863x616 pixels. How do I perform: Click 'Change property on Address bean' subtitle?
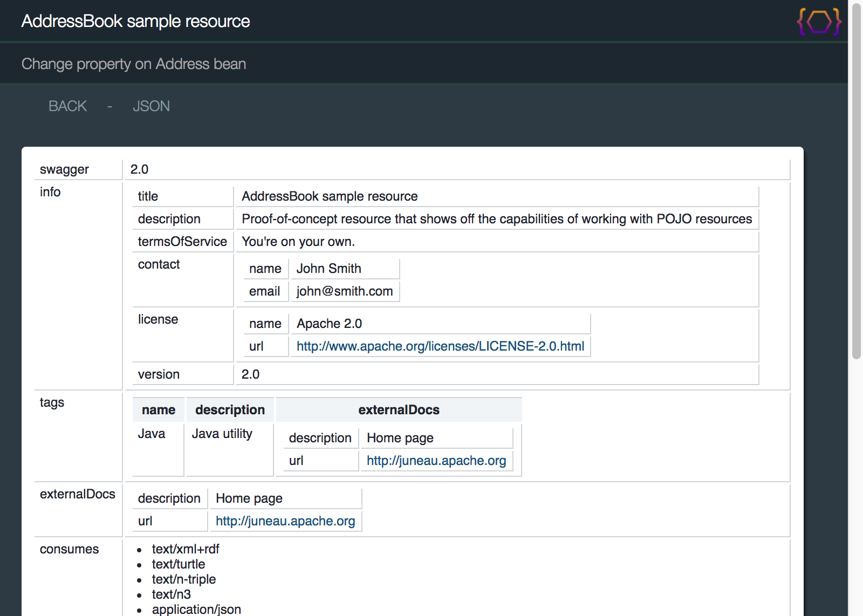coord(134,64)
